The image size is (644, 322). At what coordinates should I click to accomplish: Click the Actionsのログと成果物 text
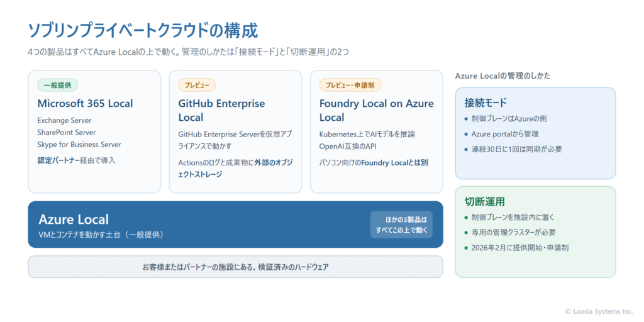tap(235, 168)
